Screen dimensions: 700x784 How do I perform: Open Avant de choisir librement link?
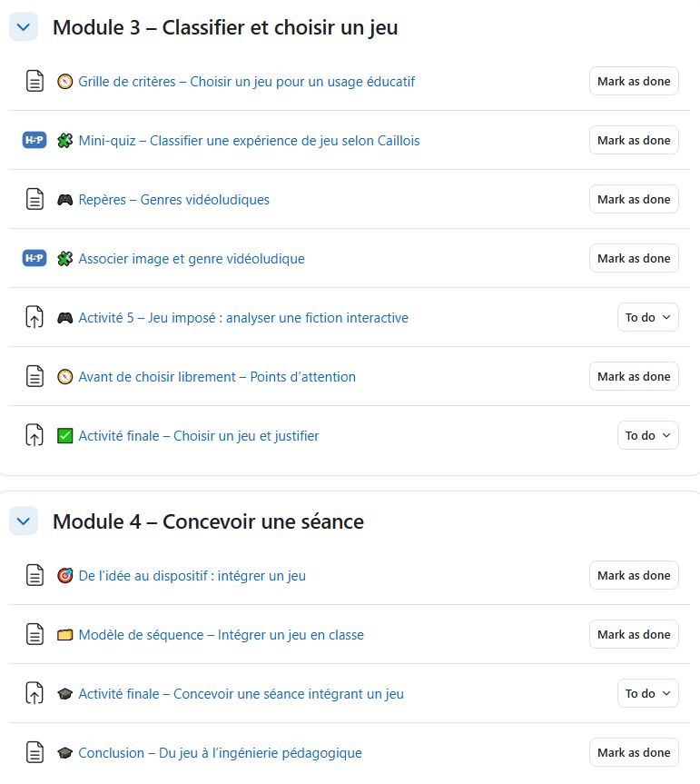point(217,376)
